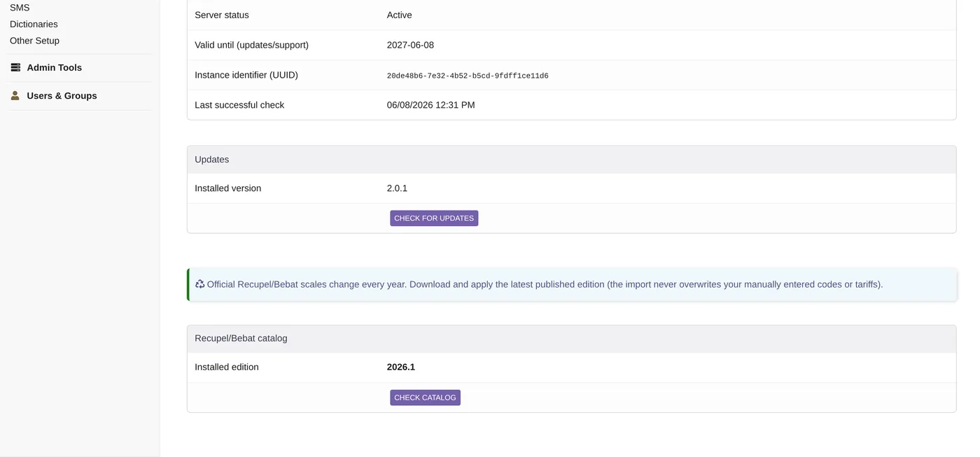Click the recycle icon in the Recupel notice
The image size is (980, 457).
pyautogui.click(x=199, y=284)
